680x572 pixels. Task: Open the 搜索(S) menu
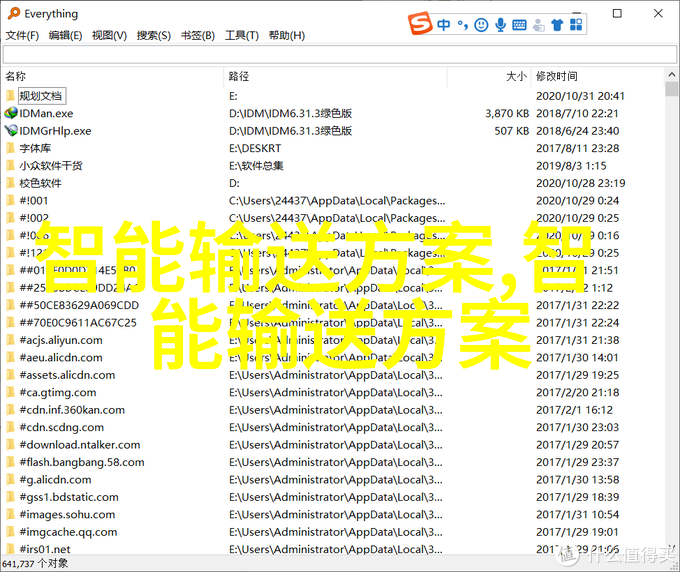(x=154, y=36)
